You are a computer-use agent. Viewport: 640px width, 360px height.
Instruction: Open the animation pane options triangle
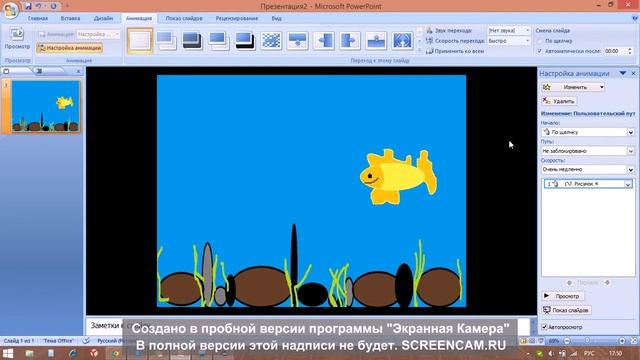(x=622, y=73)
